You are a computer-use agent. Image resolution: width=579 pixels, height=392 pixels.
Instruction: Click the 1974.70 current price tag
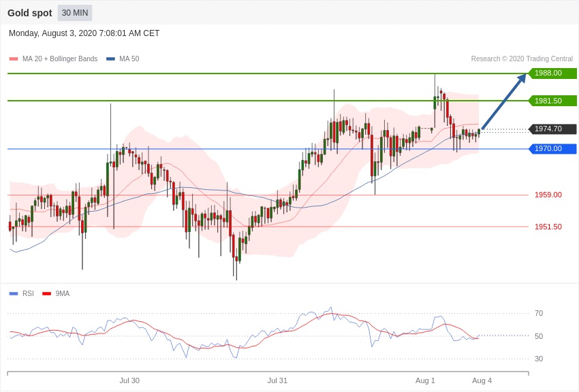pyautogui.click(x=552, y=129)
